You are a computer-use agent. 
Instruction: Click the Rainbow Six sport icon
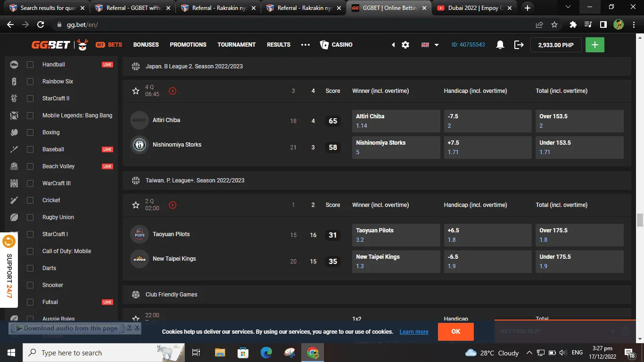point(14,82)
